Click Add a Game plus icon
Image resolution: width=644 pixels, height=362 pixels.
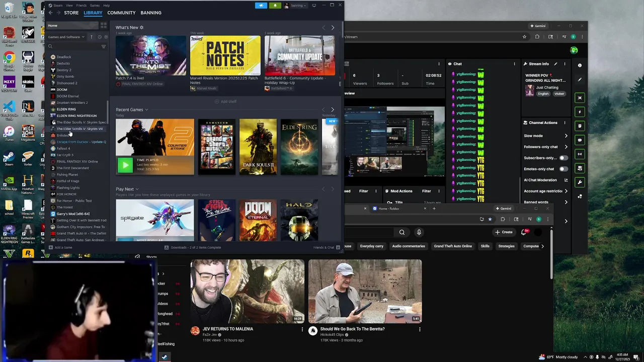(50, 247)
